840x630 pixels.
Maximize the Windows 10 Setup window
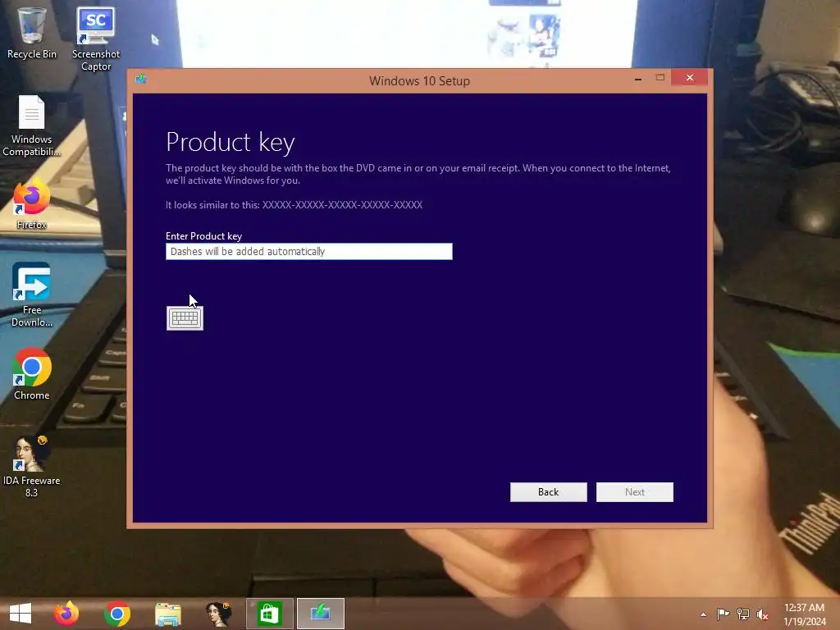click(660, 78)
